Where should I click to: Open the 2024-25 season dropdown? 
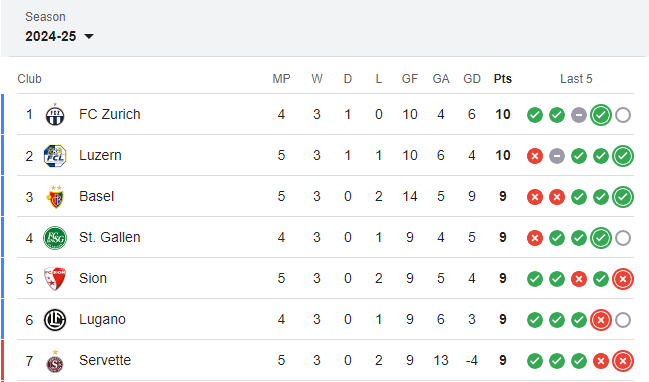[59, 36]
